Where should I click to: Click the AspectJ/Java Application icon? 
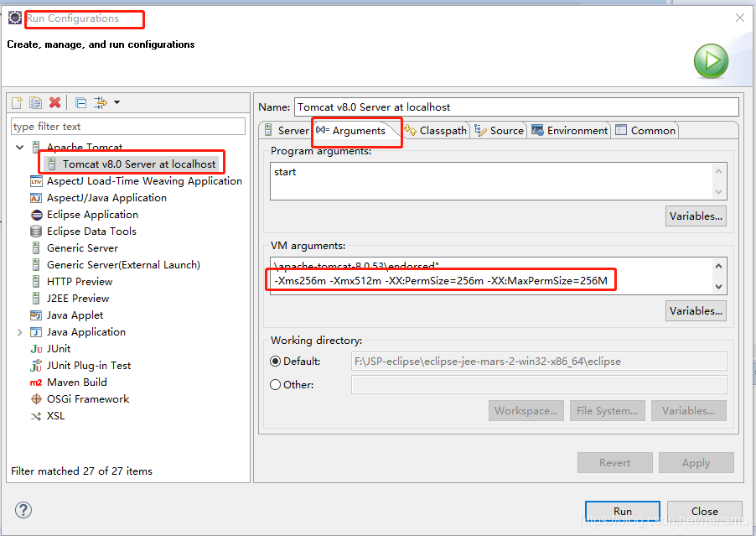pos(36,198)
